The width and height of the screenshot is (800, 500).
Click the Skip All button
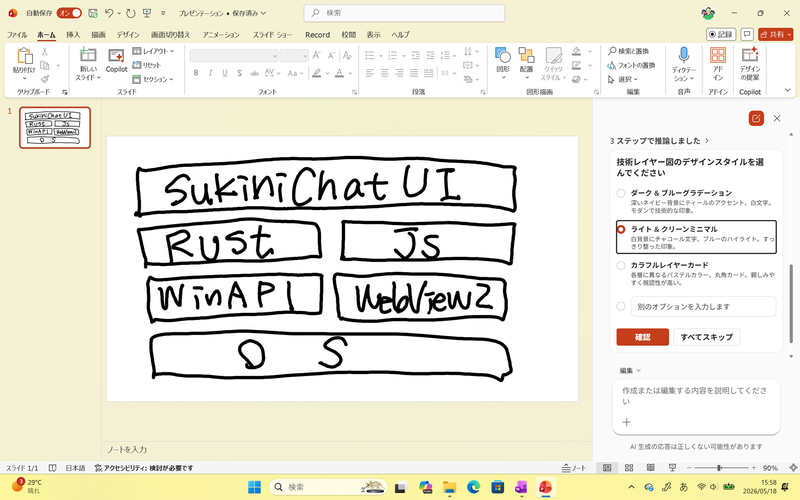tap(707, 337)
